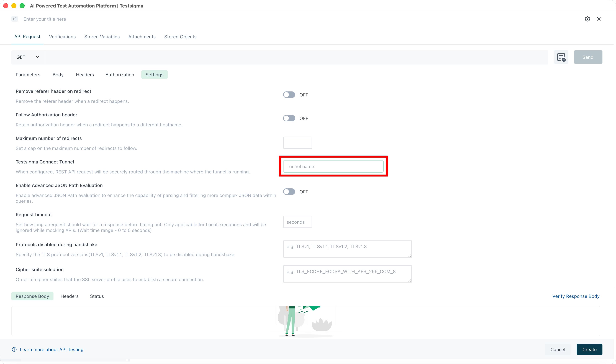The width and height of the screenshot is (616, 364).
Task: Click the Testsigma Connect Tunnel label
Action: [x=45, y=162]
